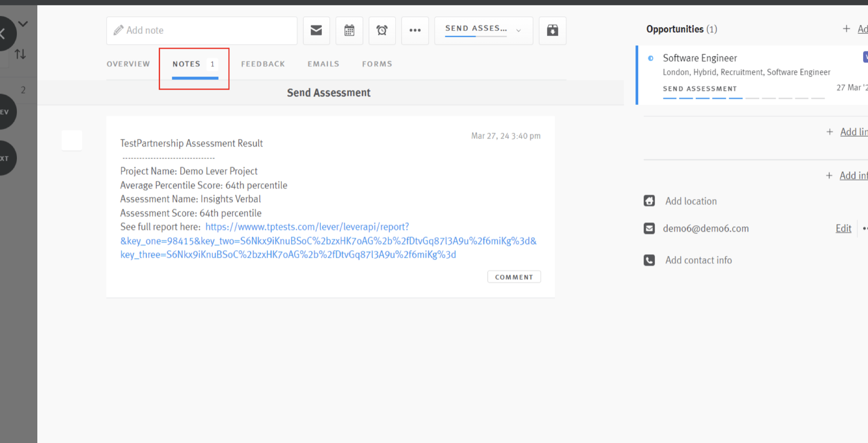Screen dimensions: 868x443
Task: Click the envelope icon next to demo6@demo6.com
Action: [649, 228]
